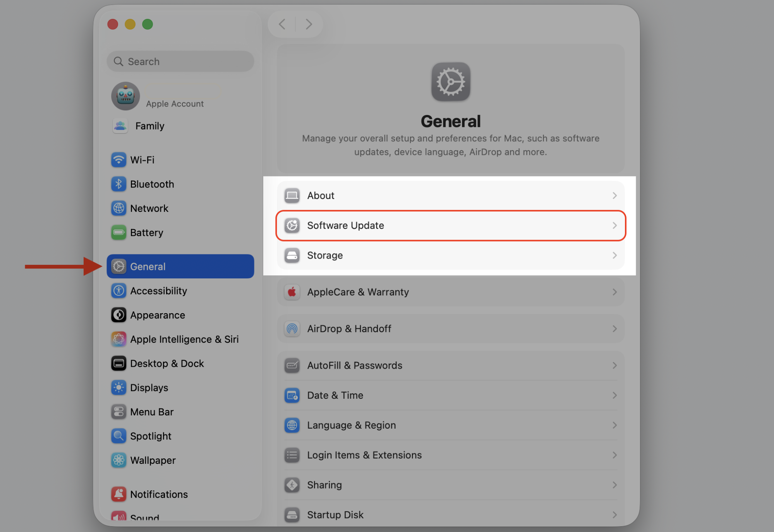Select Wallpaper in the sidebar
Image resolution: width=774 pixels, height=532 pixels.
[x=180, y=460]
